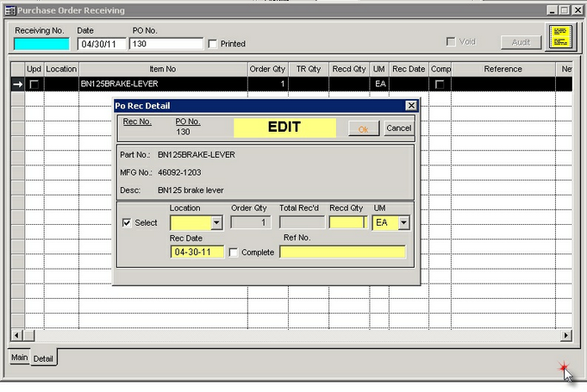This screenshot has width=587, height=392.
Task: Click the horizontal scrollbar left arrow
Action: pos(16,335)
